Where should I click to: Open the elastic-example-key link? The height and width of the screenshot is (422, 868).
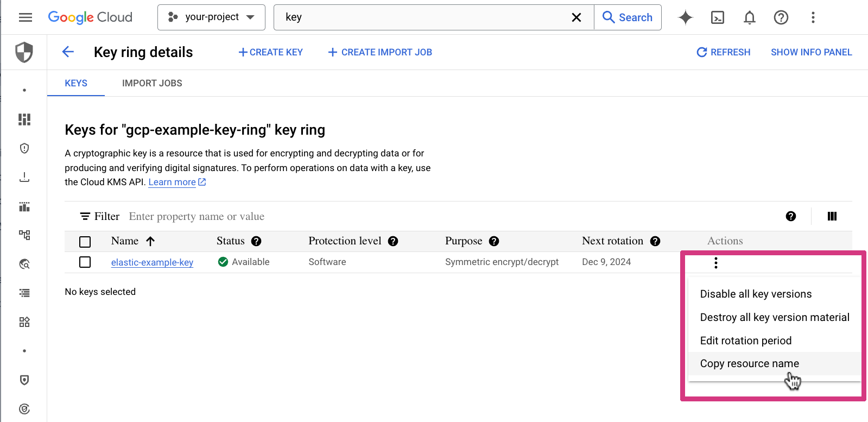(x=152, y=262)
